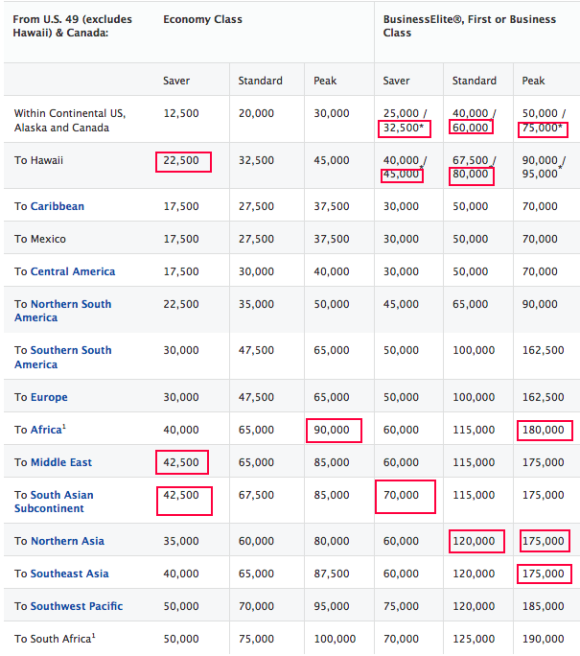This screenshot has width=580, height=656.
Task: Select the Business Class 'Saver' column header
Action: click(396, 81)
